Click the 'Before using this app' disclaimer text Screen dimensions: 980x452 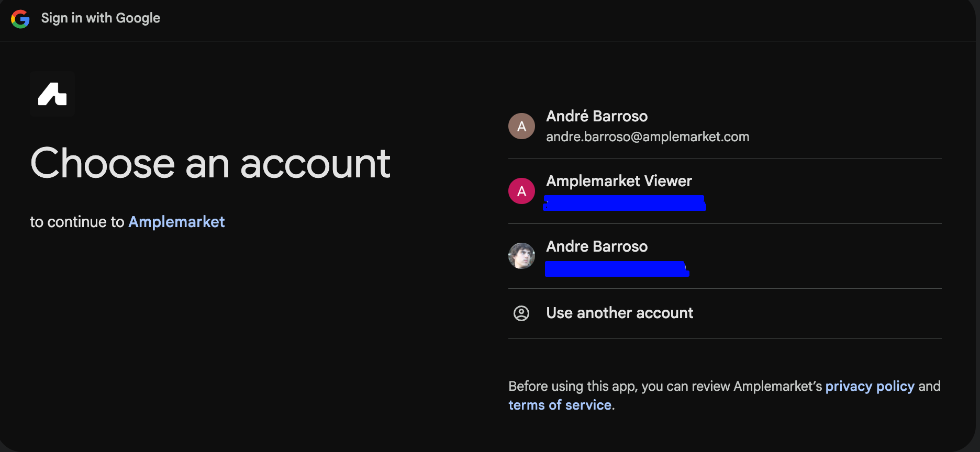coord(665,387)
